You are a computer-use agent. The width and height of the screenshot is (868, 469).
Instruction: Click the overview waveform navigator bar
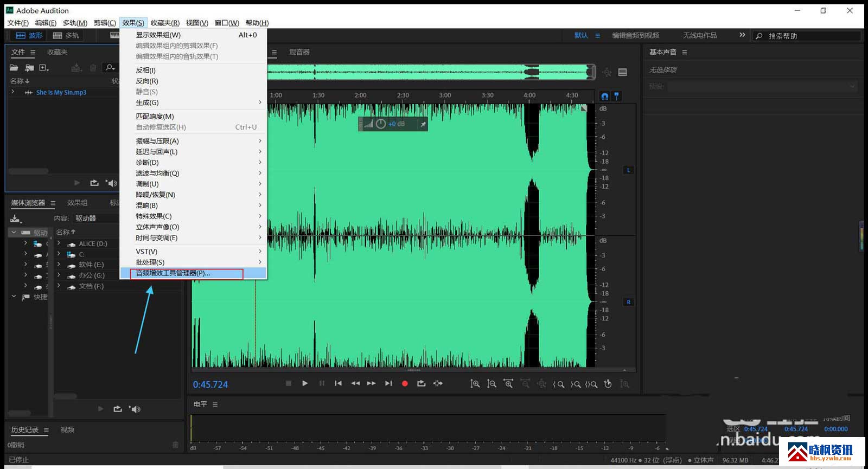(x=431, y=72)
